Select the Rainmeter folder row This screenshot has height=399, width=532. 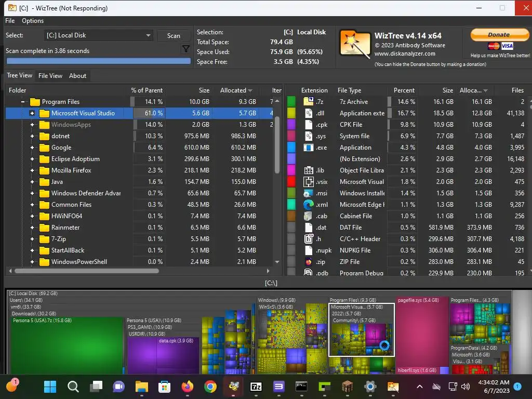[x=139, y=228]
